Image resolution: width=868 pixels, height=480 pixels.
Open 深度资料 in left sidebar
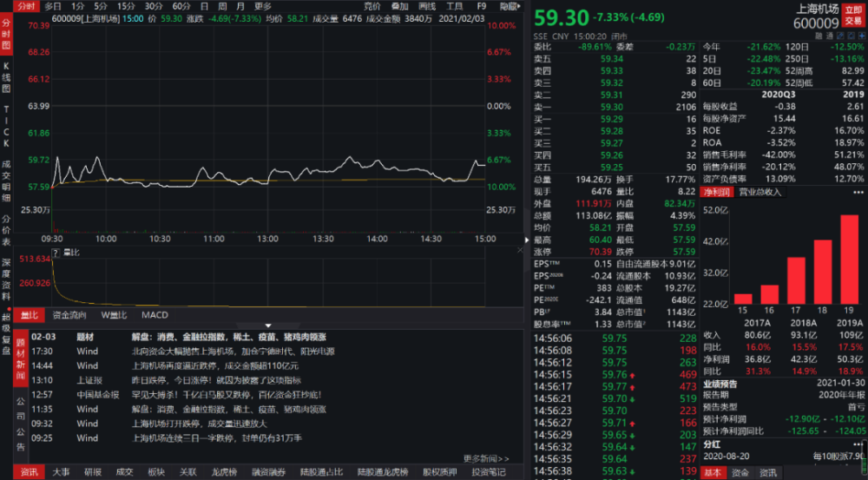point(6,279)
